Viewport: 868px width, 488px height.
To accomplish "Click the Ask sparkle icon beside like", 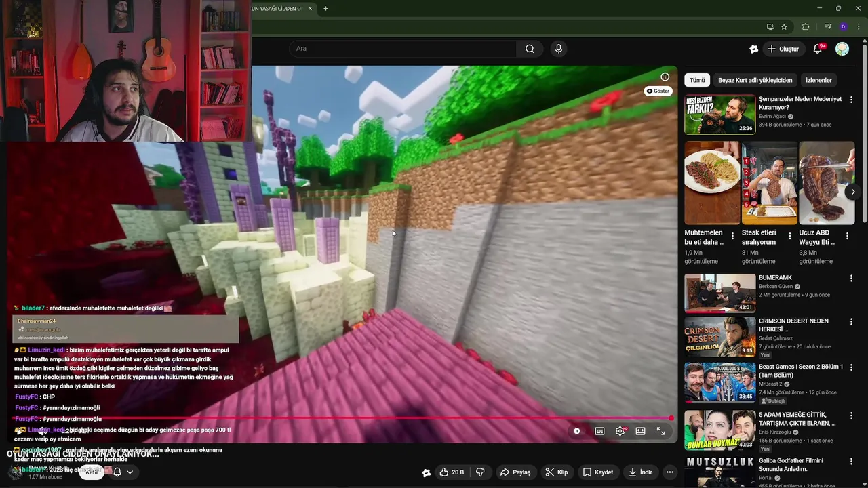I will (x=426, y=473).
